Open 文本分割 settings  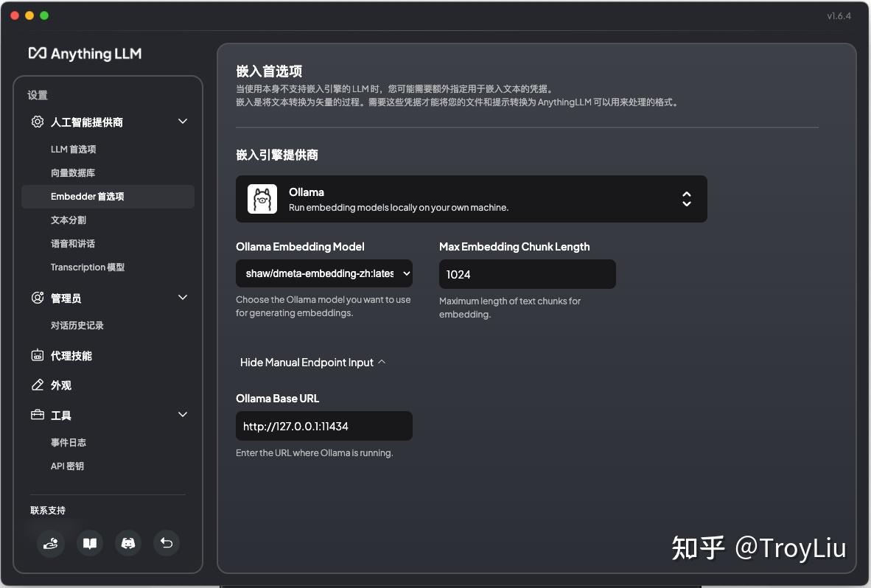tap(69, 220)
